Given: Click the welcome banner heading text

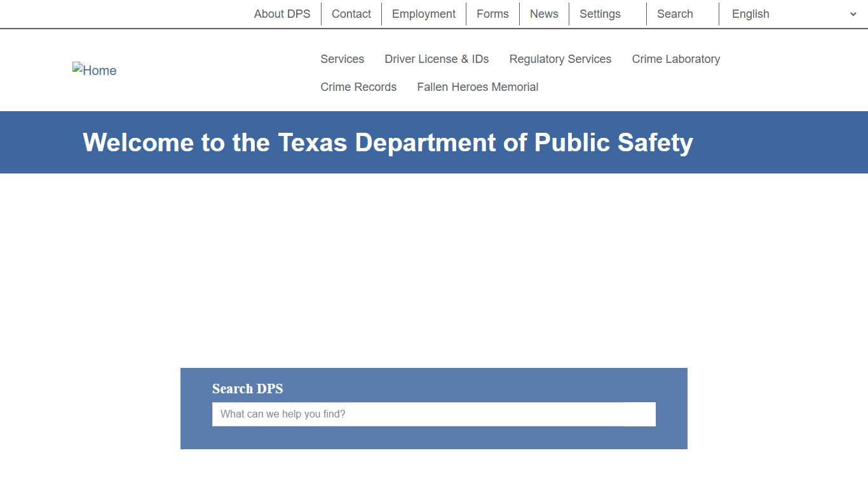Looking at the screenshot, I should point(388,142).
